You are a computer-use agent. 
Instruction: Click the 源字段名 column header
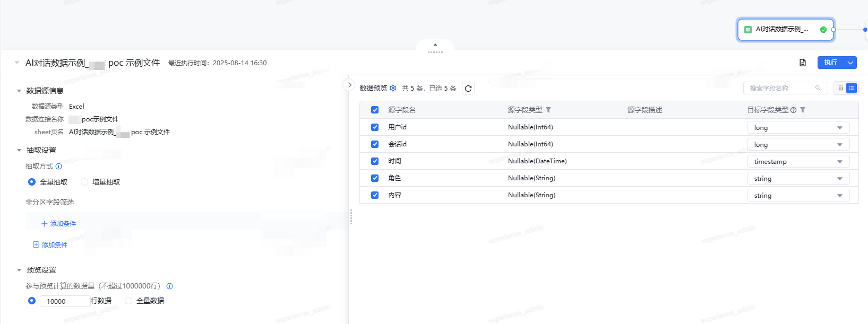click(x=402, y=110)
